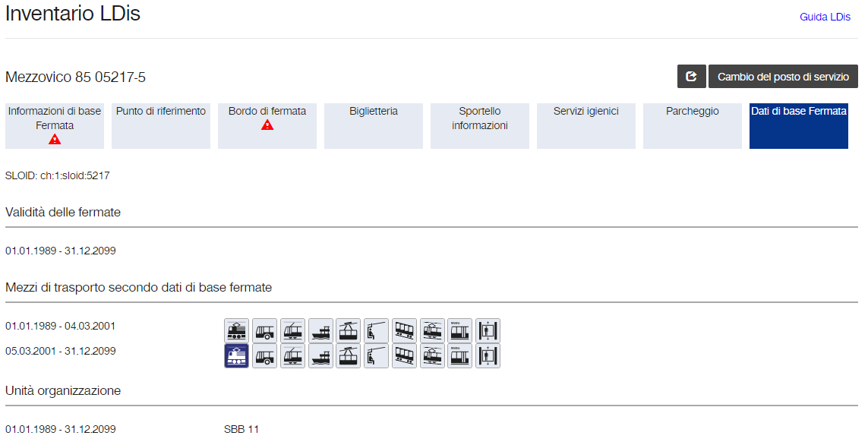The height and width of the screenshot is (445, 868).
Task: Select cable car gondola icon in the 05.03.2001 row
Action: click(349, 356)
